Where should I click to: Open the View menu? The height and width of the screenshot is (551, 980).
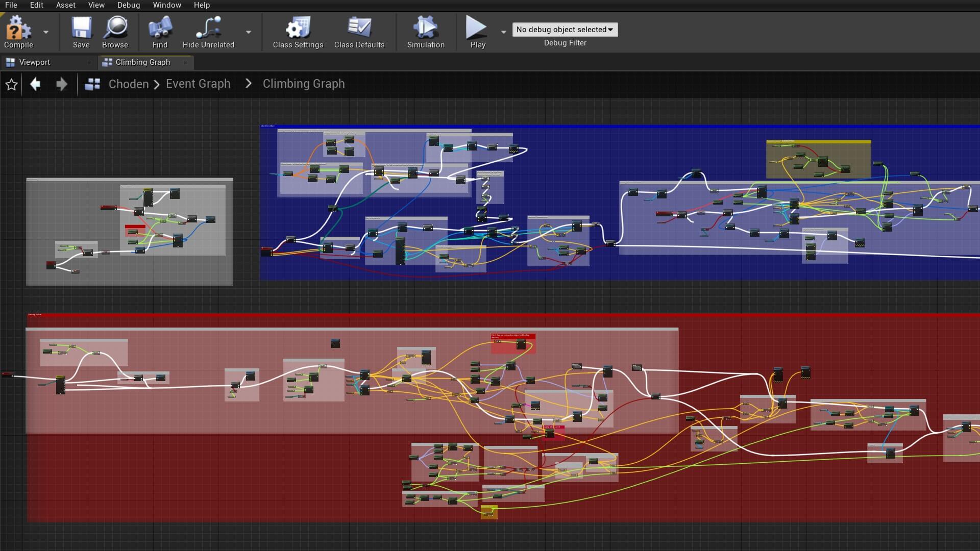[x=96, y=5]
